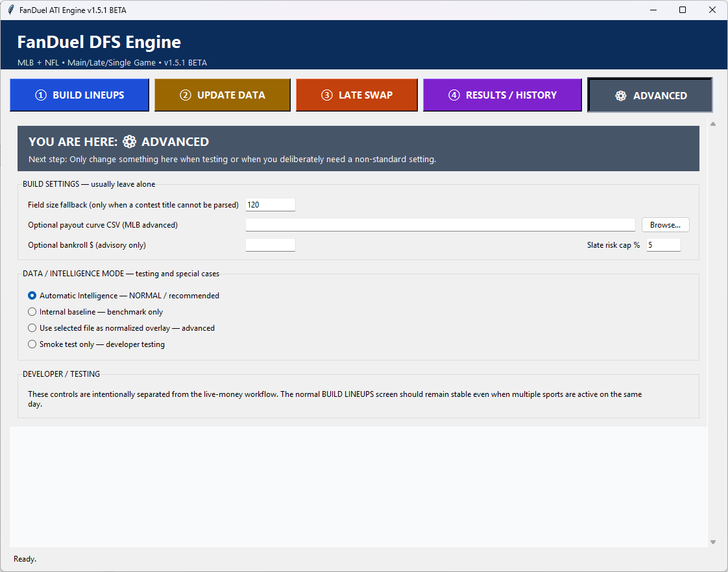Click the Slate risk cap % field
Viewport: 728px width, 572px height.
point(664,245)
